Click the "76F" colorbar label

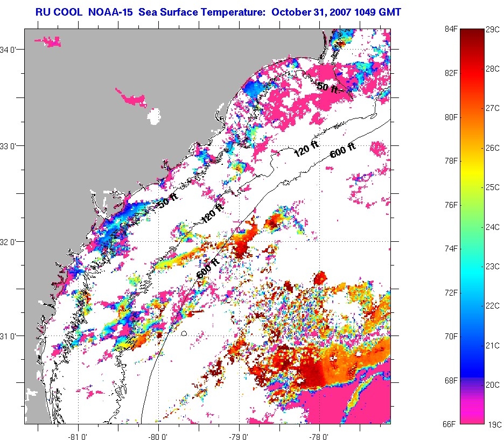[451, 205]
